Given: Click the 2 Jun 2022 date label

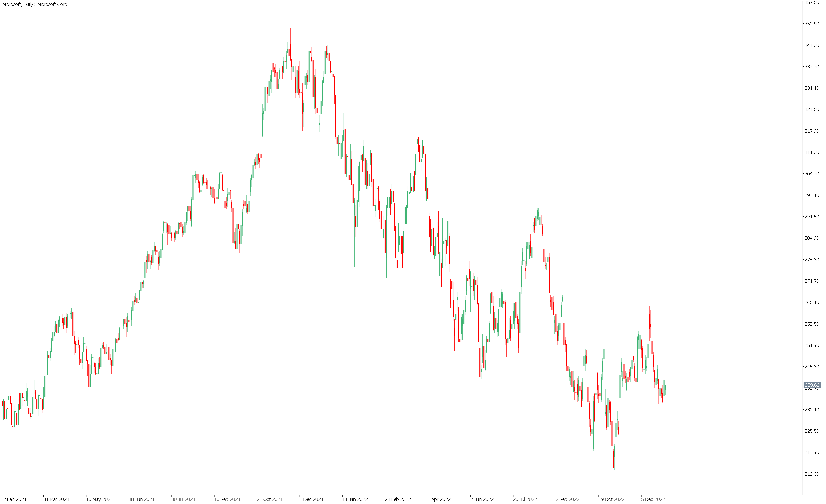Looking at the screenshot, I should click(x=482, y=499).
